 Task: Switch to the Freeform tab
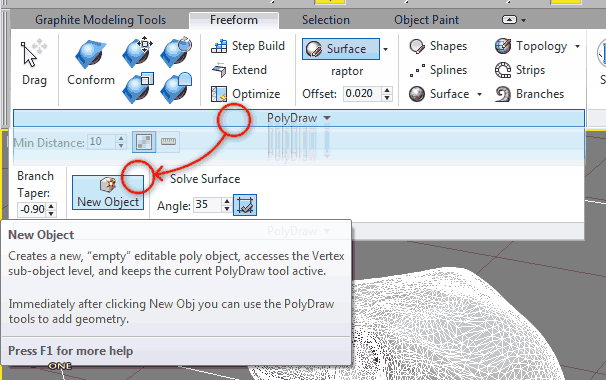click(x=234, y=20)
